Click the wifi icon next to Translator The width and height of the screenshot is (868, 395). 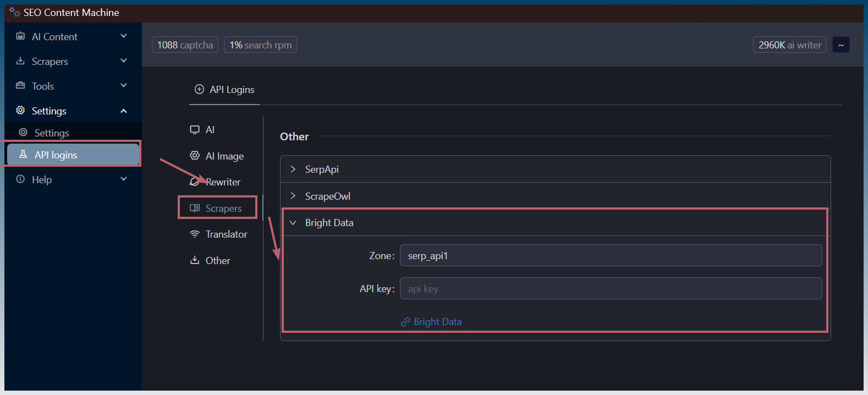pos(195,234)
